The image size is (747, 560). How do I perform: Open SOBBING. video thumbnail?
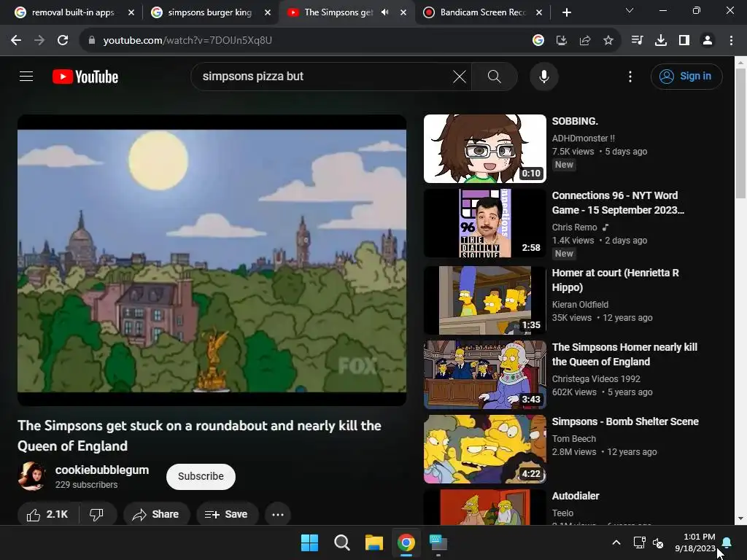pos(485,149)
